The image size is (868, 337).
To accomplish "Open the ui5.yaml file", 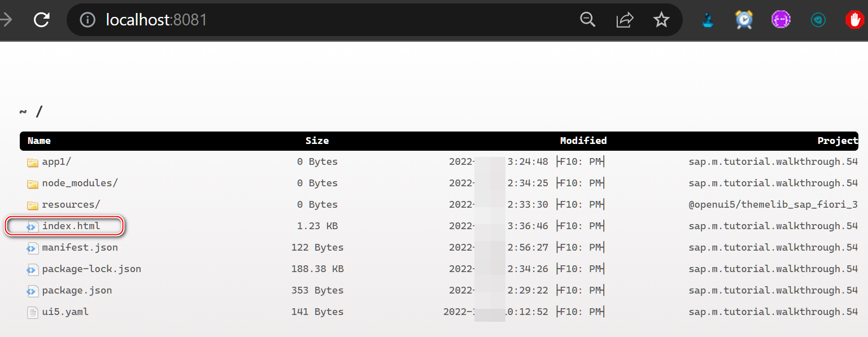I will (65, 312).
